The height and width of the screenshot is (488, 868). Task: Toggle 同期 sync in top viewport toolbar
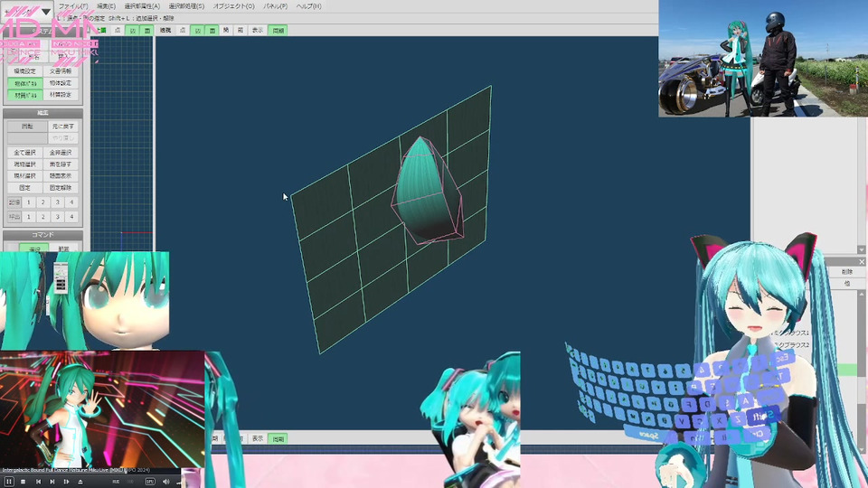278,31
